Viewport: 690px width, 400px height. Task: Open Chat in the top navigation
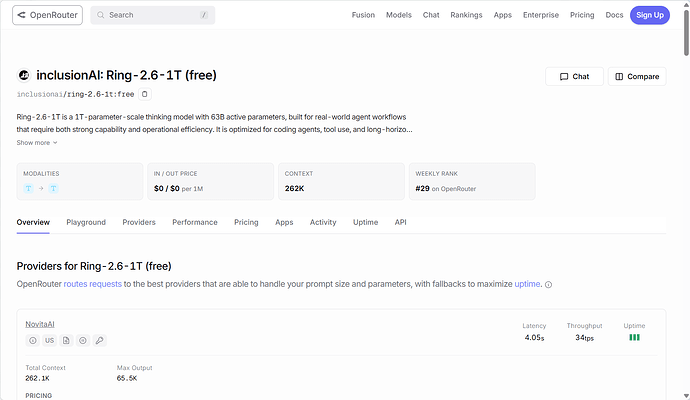click(x=431, y=15)
